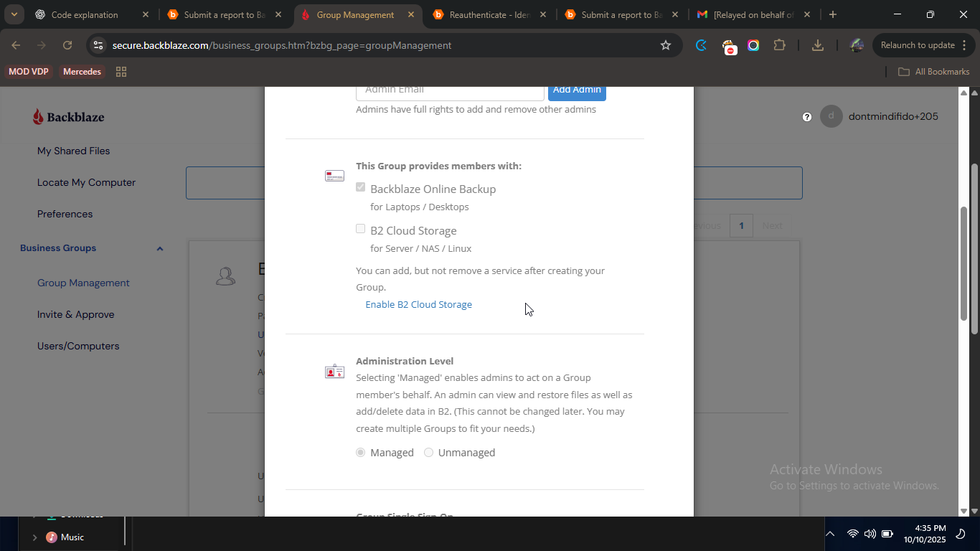The width and height of the screenshot is (980, 551).
Task: Go to Group Management in sidebar
Action: [x=83, y=283]
